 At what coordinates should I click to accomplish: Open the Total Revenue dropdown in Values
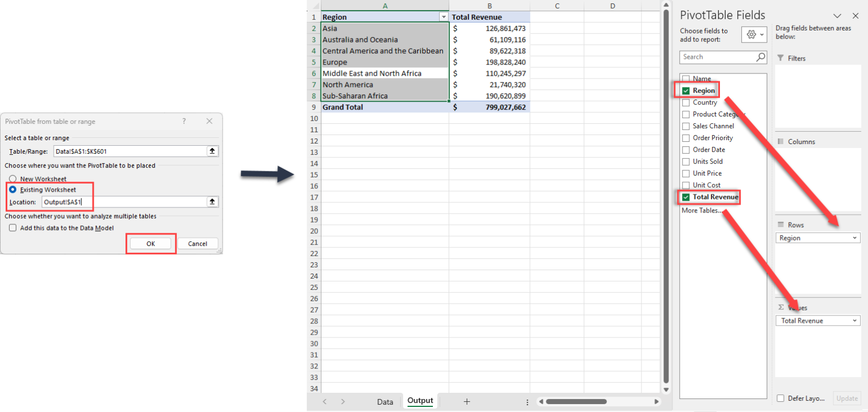[855, 320]
